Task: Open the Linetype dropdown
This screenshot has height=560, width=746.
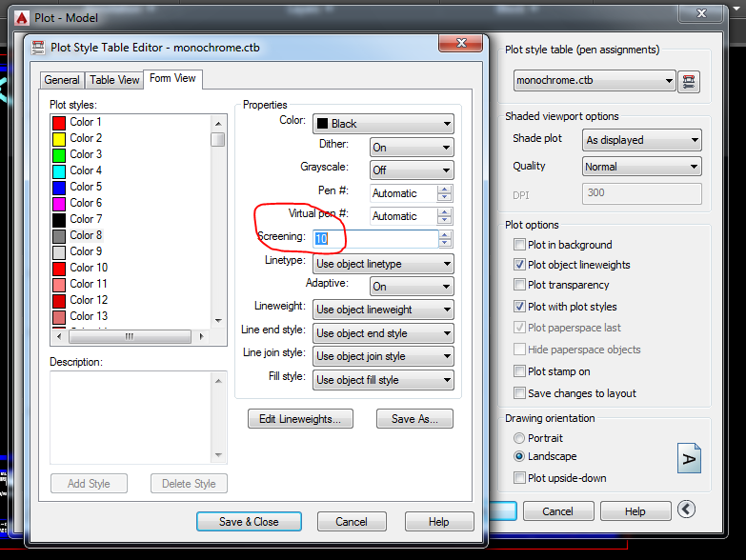Action: (x=383, y=264)
